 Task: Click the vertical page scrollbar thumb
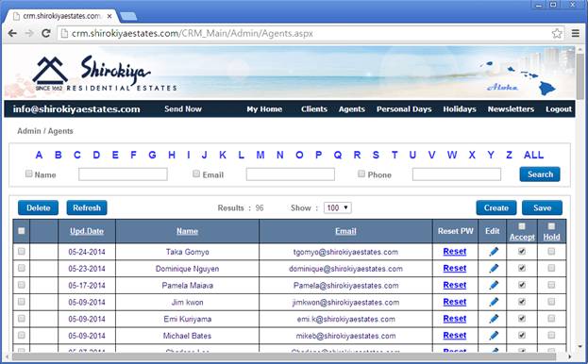click(x=580, y=76)
